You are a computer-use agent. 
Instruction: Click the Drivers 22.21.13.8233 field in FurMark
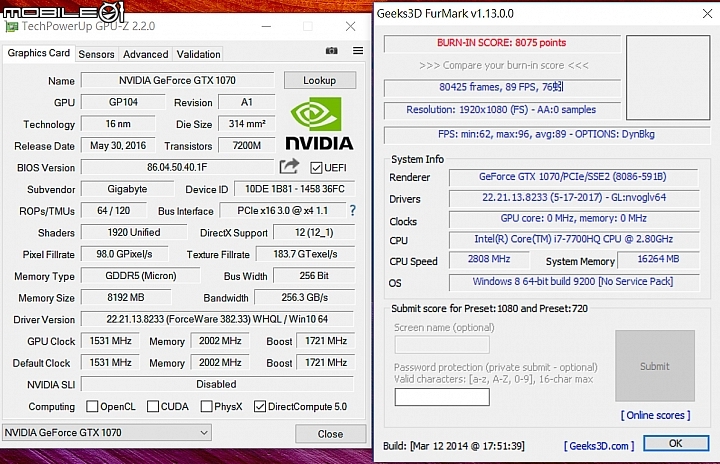point(574,198)
